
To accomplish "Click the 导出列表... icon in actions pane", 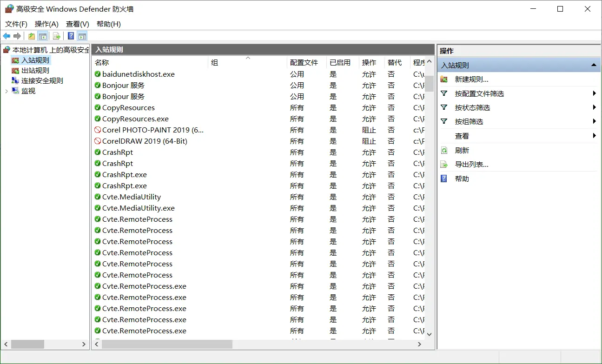I will [x=444, y=165].
